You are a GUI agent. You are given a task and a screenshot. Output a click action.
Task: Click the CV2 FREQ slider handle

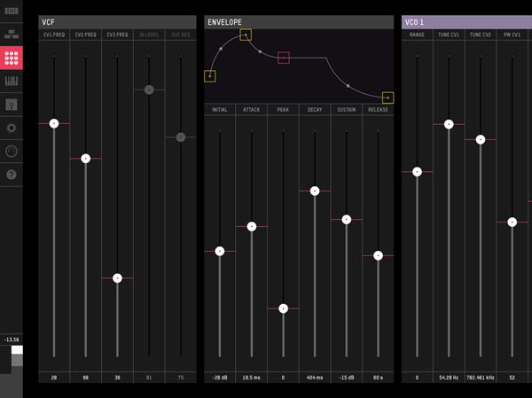tap(85, 159)
